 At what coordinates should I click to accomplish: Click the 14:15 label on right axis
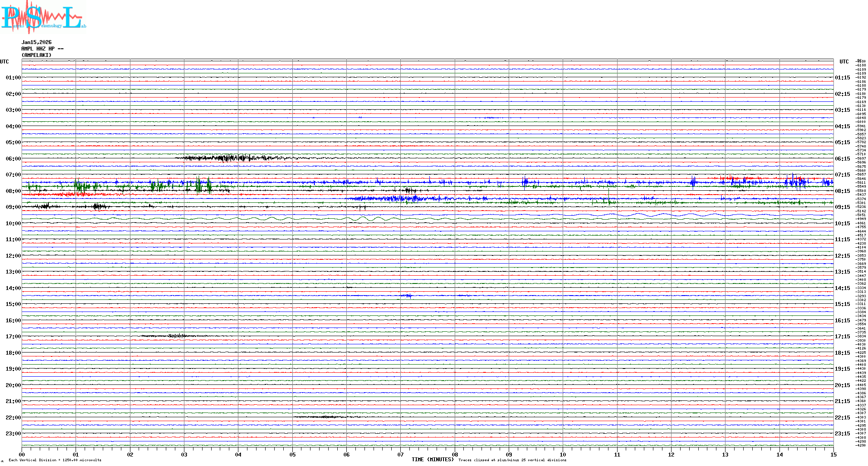(843, 288)
